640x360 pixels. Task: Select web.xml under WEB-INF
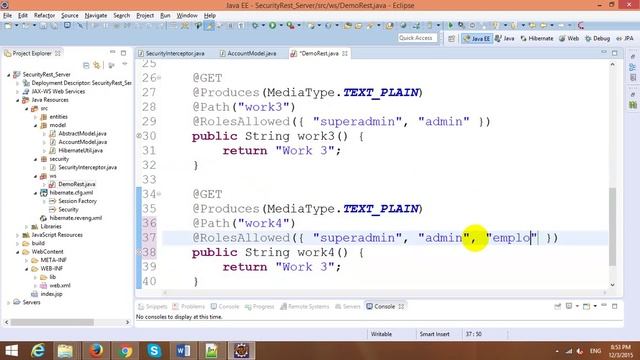pyautogui.click(x=60, y=286)
